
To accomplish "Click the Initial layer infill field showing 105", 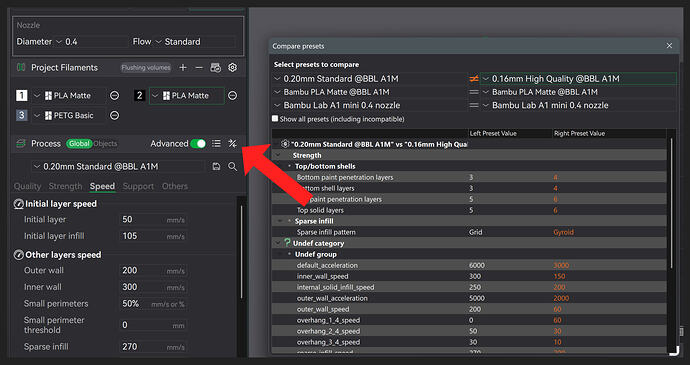I will click(x=153, y=236).
